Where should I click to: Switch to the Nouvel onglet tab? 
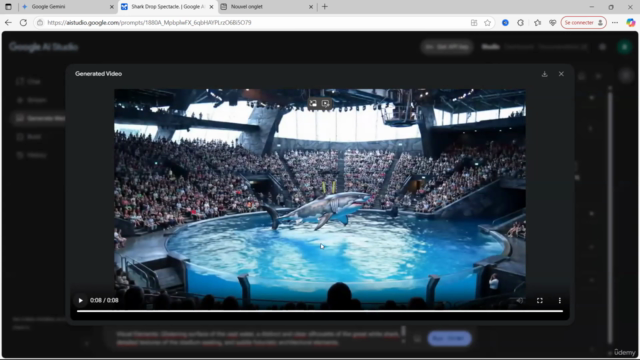point(265,7)
